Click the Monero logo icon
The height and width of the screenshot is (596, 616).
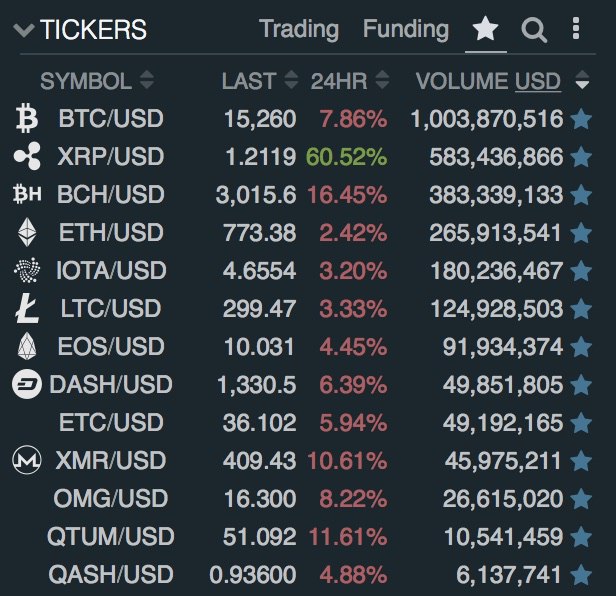[26, 460]
